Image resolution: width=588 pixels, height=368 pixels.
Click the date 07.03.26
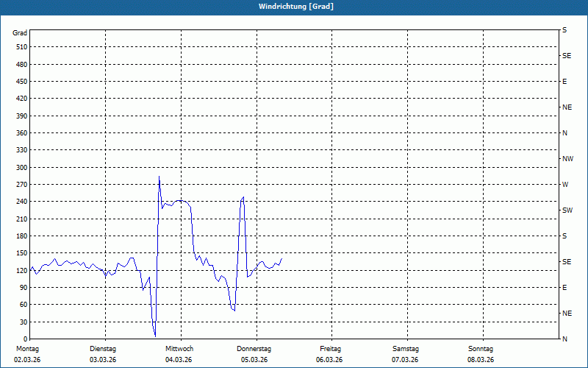coord(405,360)
